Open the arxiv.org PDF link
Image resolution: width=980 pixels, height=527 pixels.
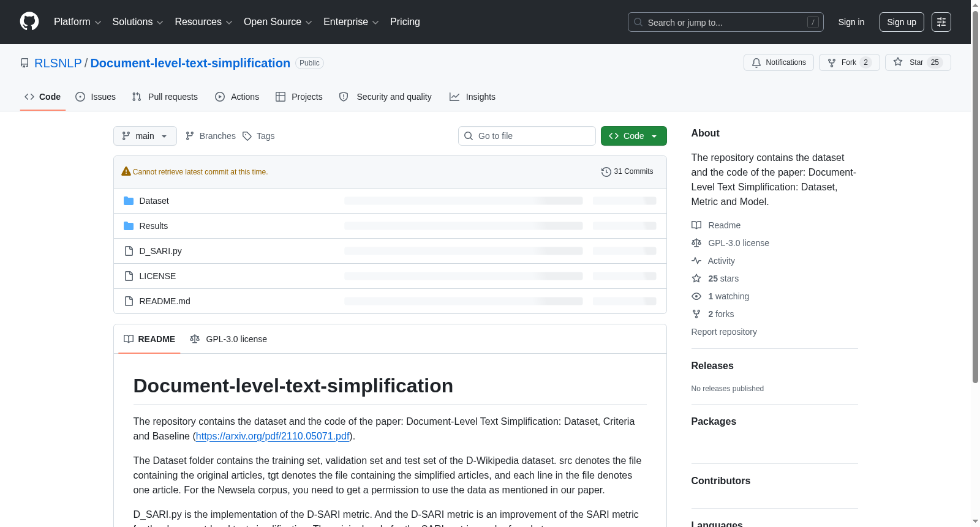(273, 436)
